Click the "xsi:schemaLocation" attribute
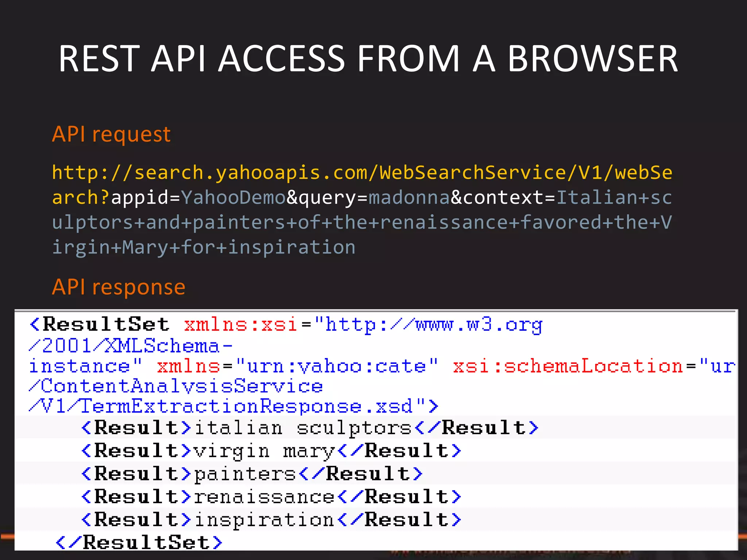 pyautogui.click(x=568, y=366)
